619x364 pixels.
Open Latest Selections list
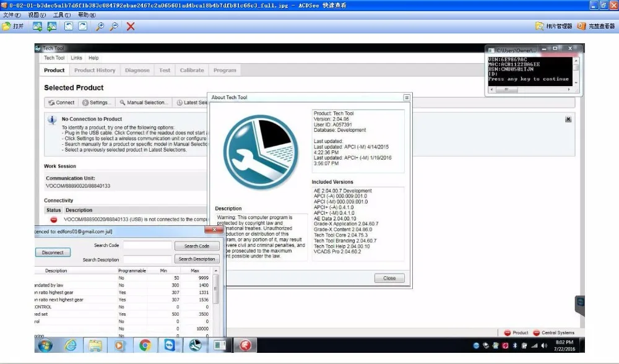pos(191,103)
